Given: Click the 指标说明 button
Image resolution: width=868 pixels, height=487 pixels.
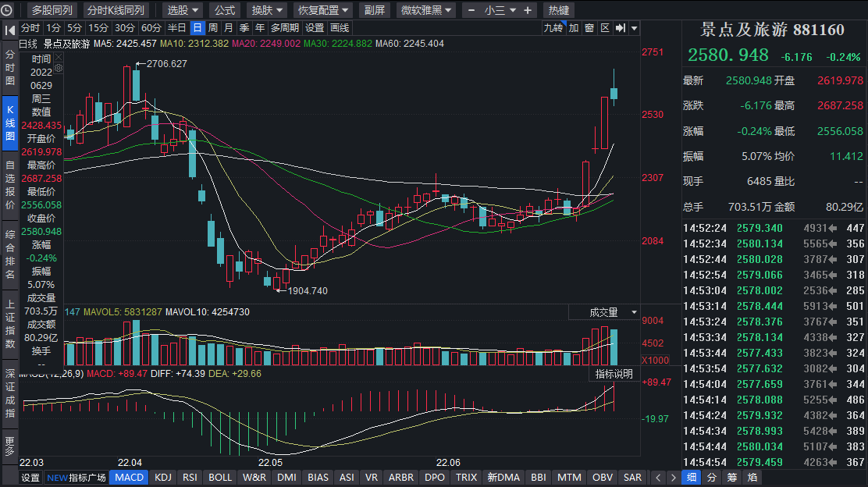Looking at the screenshot, I should pos(614,374).
